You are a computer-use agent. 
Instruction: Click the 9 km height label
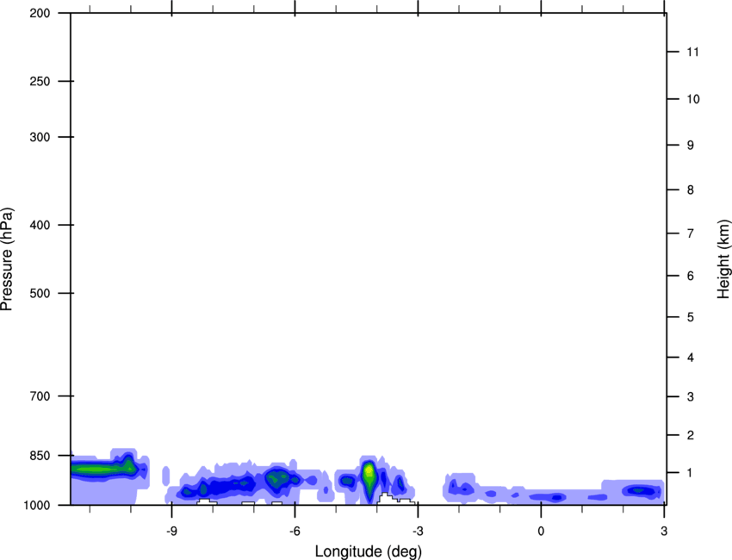coord(690,146)
